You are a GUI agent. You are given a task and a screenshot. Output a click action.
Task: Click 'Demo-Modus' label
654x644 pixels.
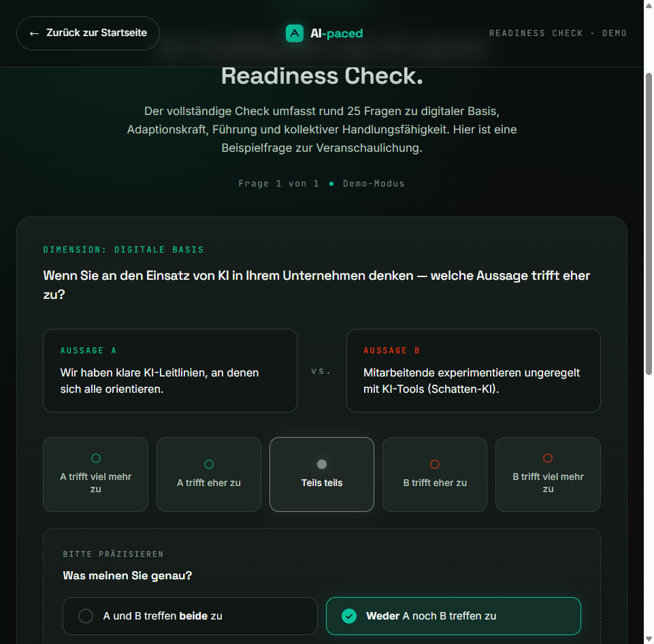374,184
